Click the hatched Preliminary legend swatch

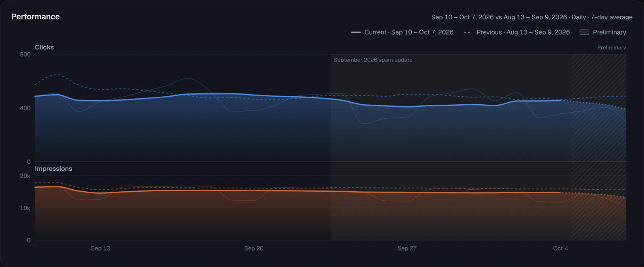pyautogui.click(x=584, y=32)
